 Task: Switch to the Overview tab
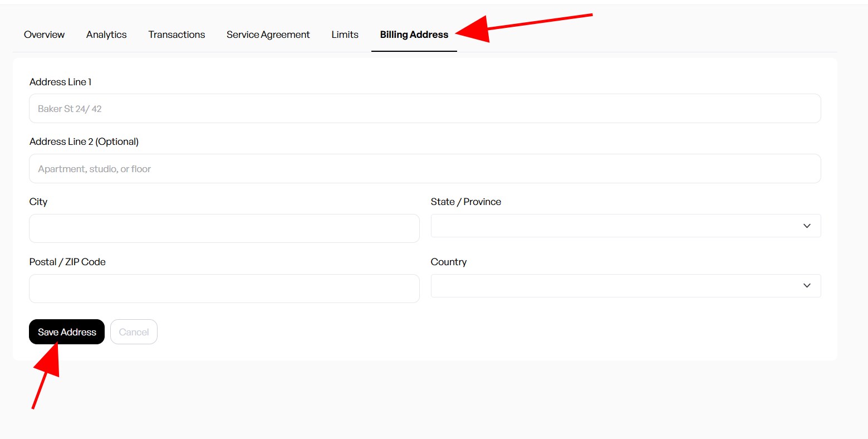pyautogui.click(x=44, y=35)
